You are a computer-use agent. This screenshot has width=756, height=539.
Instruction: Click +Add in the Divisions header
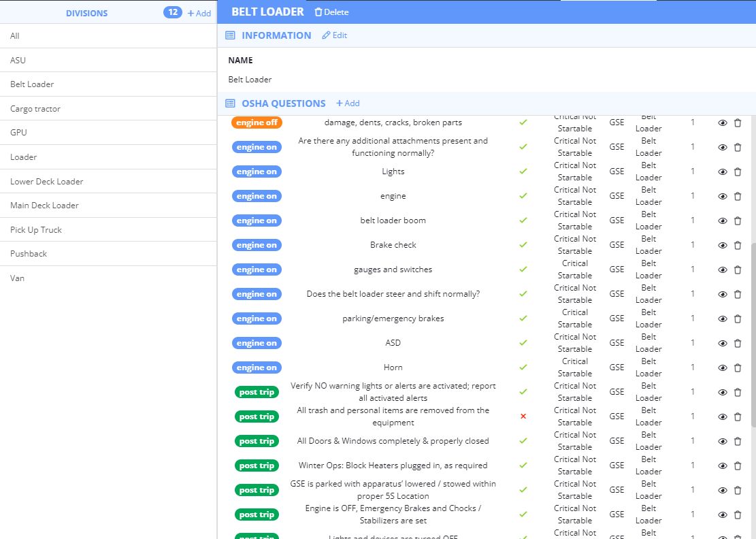point(199,12)
